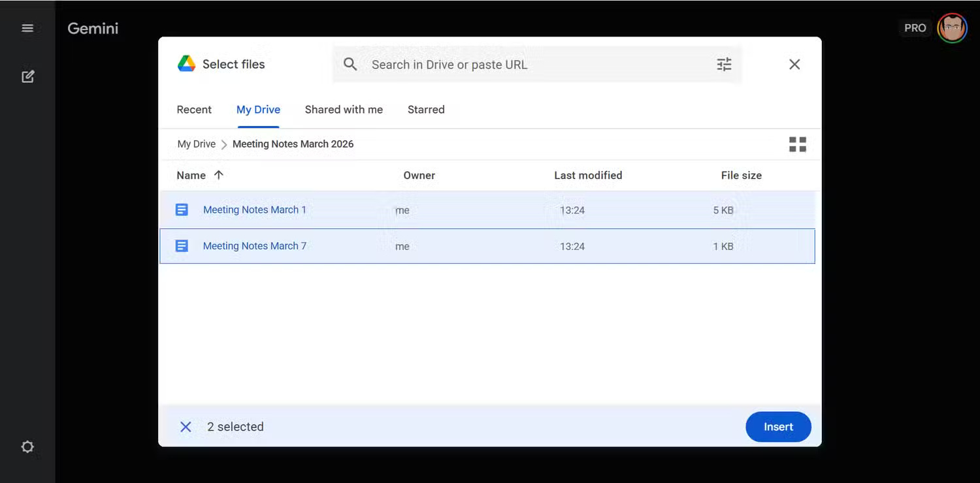
Task: Deselect the Meeting Notes March 7 row
Action: (487, 246)
